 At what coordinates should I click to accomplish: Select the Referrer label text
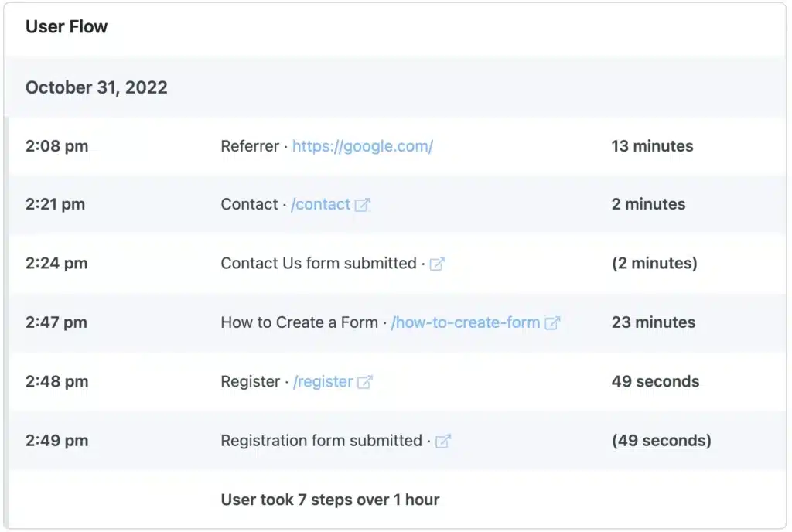(x=250, y=146)
